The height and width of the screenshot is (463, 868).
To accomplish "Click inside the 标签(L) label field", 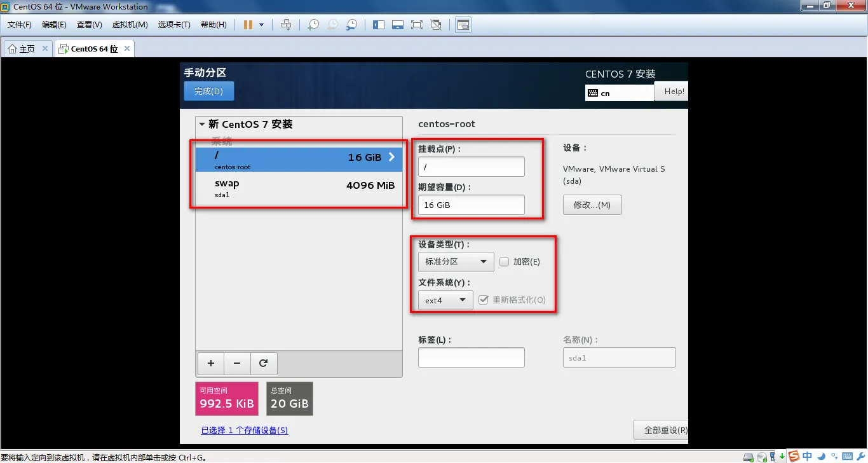I will [471, 357].
